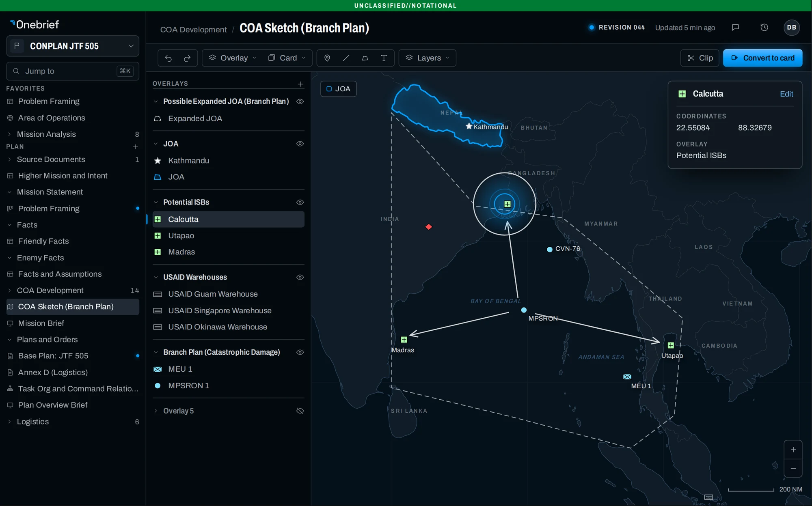
Task: Click the undo arrow icon
Action: 168,58
